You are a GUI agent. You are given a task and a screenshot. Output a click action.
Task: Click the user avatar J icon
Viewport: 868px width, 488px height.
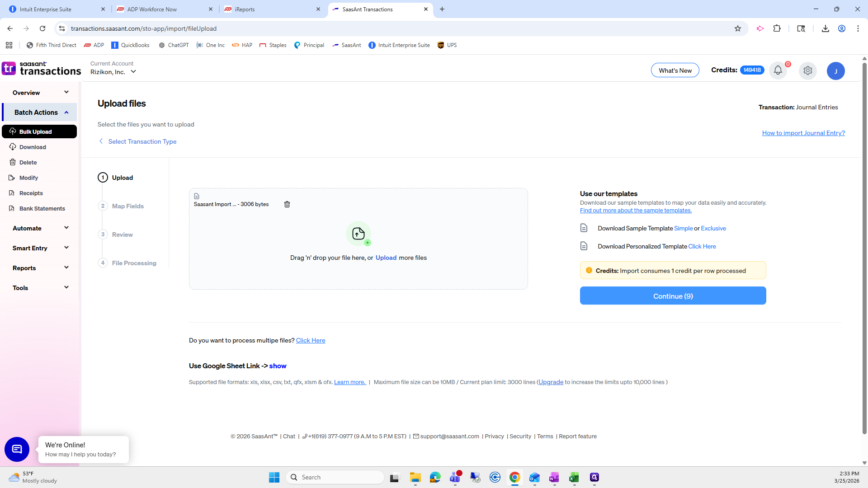pyautogui.click(x=835, y=71)
